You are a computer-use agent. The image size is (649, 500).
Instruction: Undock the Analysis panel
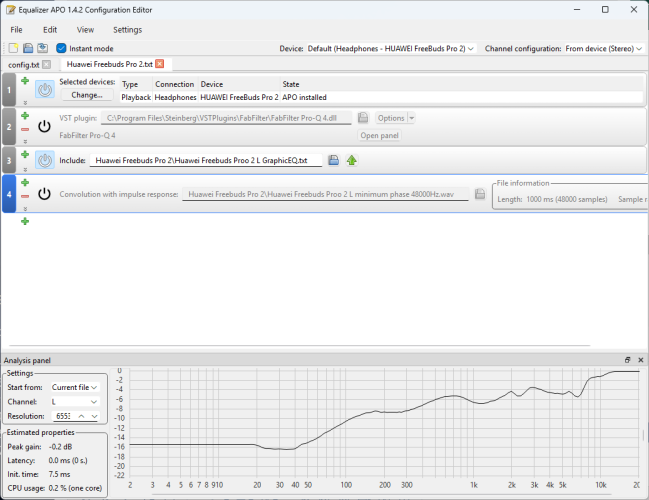tap(627, 360)
